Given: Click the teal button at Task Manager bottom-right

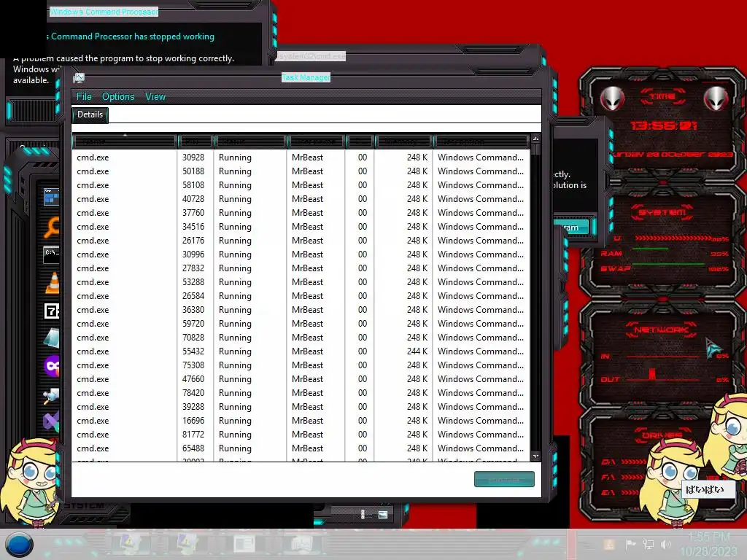Looking at the screenshot, I should click(x=504, y=480).
